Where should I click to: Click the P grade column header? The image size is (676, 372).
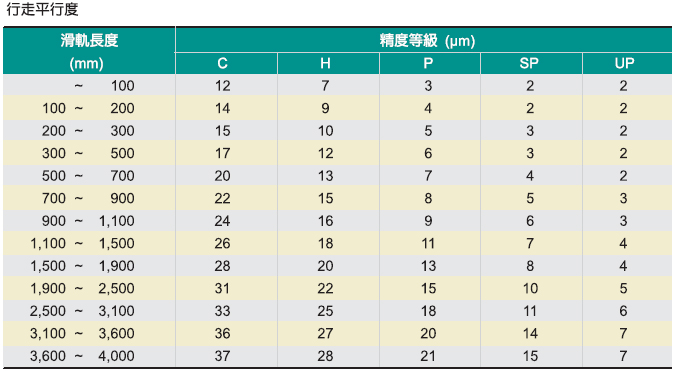tap(430, 64)
